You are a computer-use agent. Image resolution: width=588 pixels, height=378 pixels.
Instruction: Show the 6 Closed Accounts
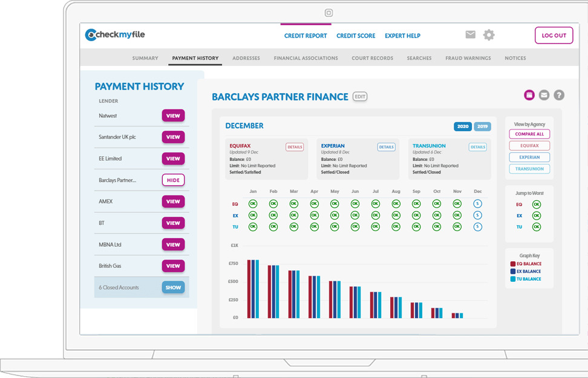click(173, 288)
